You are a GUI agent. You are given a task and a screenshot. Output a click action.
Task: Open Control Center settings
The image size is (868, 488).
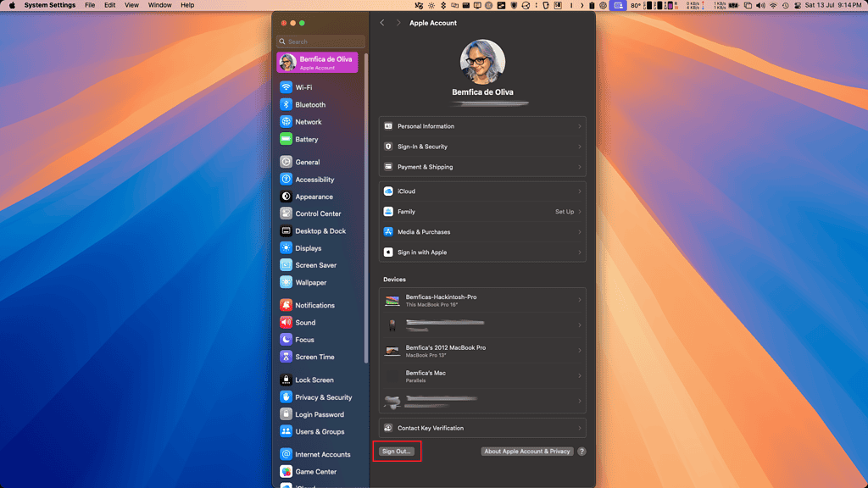318,214
